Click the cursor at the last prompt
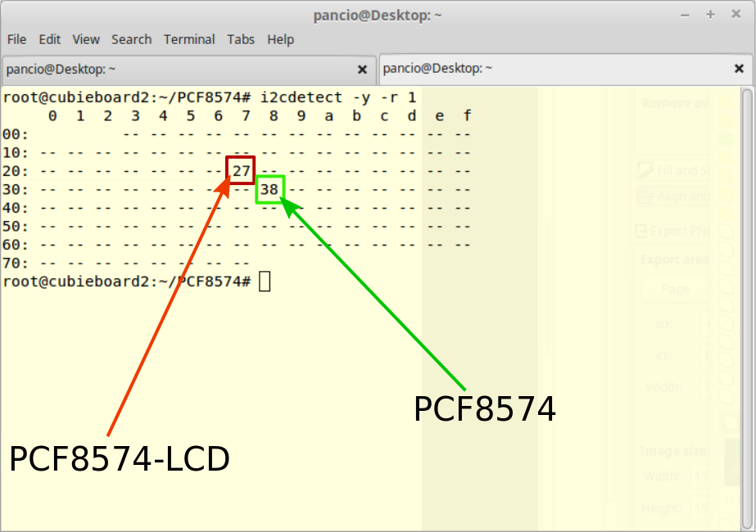The image size is (756, 532). point(264,282)
